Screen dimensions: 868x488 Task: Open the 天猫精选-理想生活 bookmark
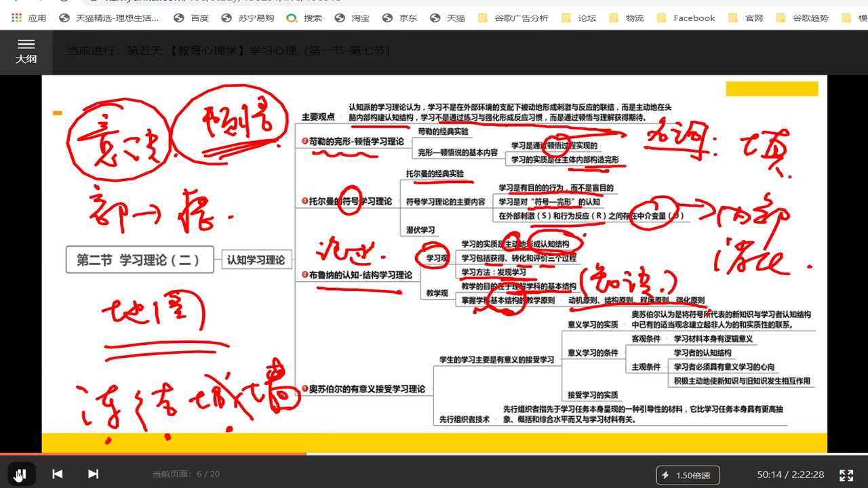(x=109, y=18)
